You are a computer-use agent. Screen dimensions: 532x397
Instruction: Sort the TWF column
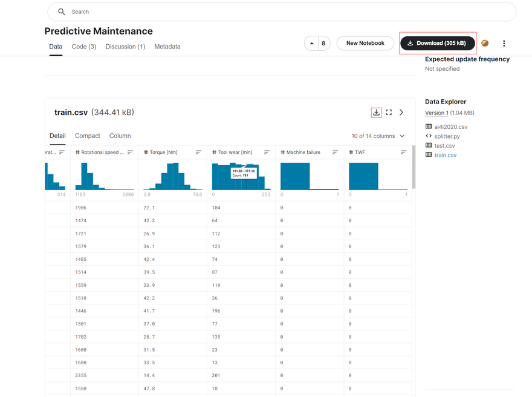coord(403,153)
